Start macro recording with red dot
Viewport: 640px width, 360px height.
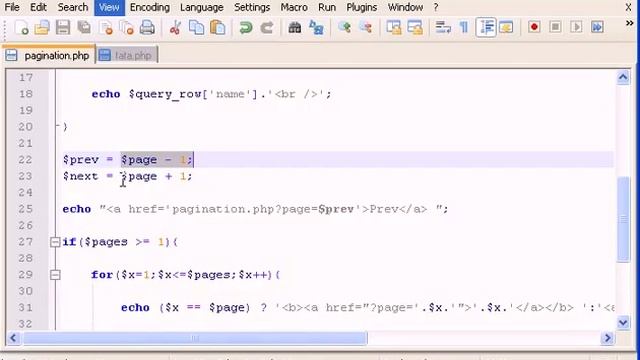[x=534, y=27]
